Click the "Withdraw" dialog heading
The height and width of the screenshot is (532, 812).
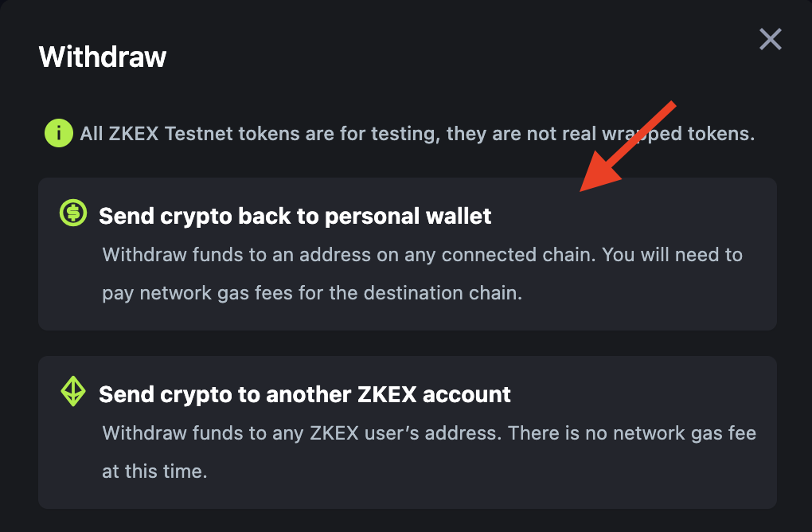[x=103, y=57]
